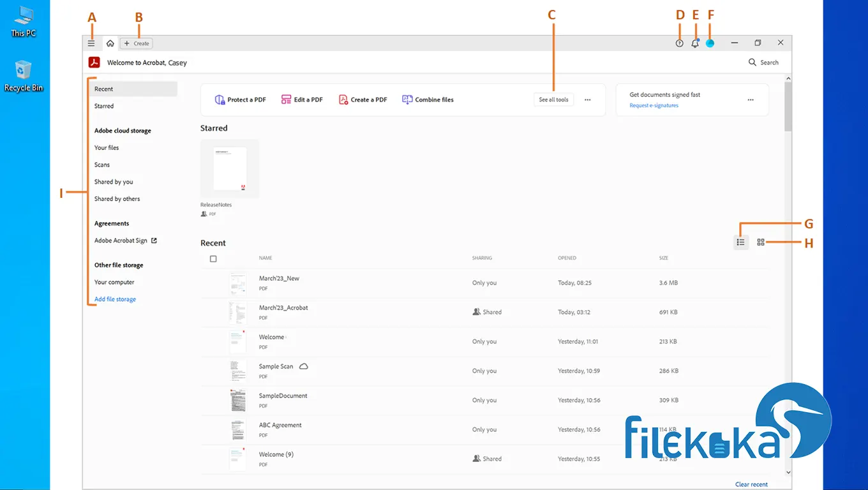This screenshot has width=868, height=490.
Task: Switch to grid thumbnail view
Action: [x=761, y=242]
